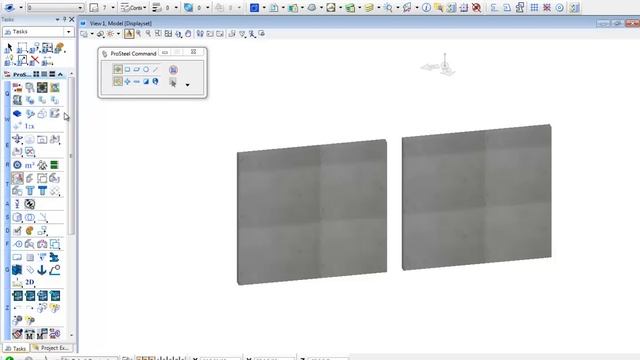Click Window Area in the view toolbar
Image resolution: width=640 pixels, height=360 pixels.
pos(158,34)
